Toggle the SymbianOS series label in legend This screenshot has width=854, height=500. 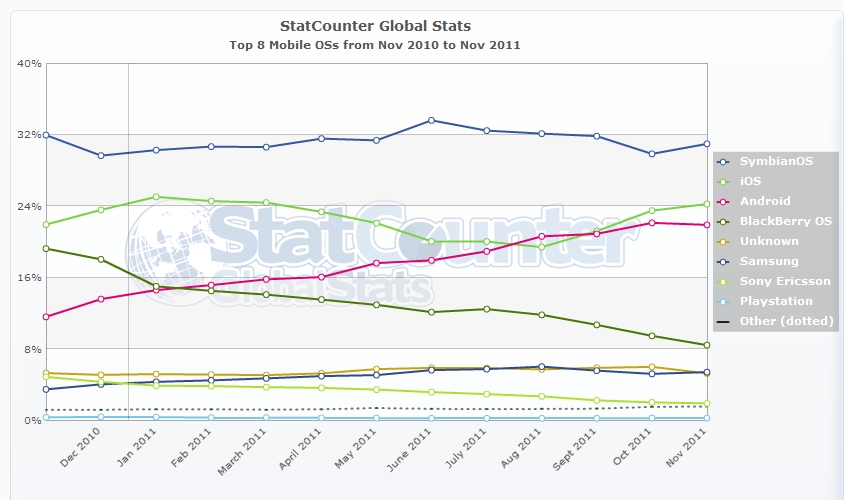[776, 161]
